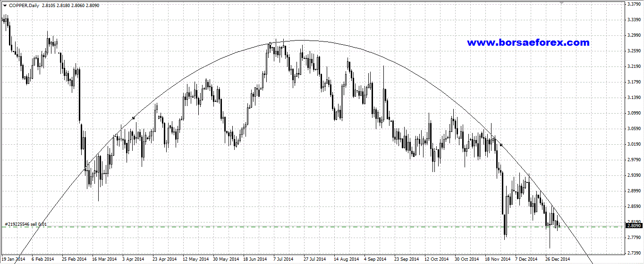Screen dimensions: 644x264
Task: Select the arc anchor point near April 2014
Action: (134, 117)
